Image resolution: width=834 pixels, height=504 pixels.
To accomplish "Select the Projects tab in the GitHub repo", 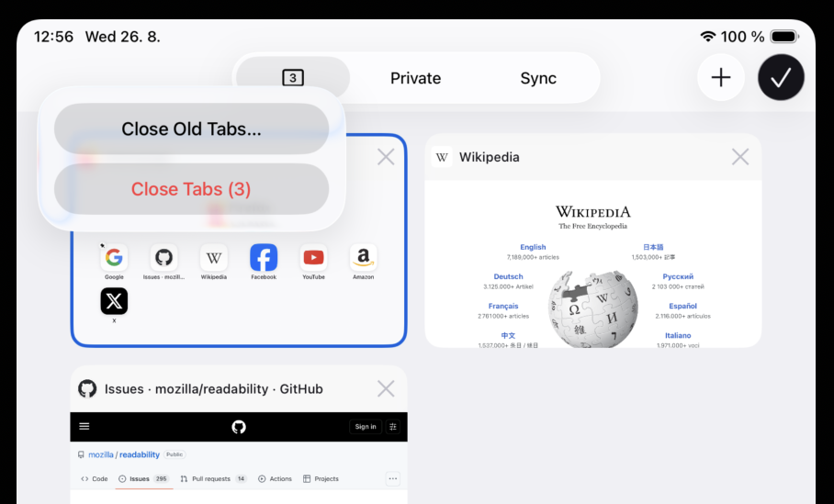I will (x=321, y=478).
